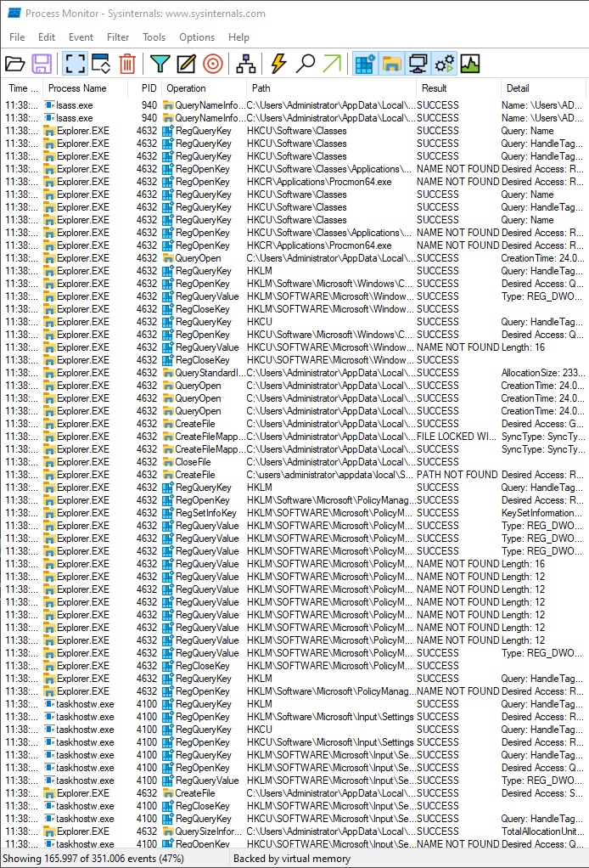Toggle Show Profiling Events icon
The image size is (589, 868).
click(x=470, y=64)
